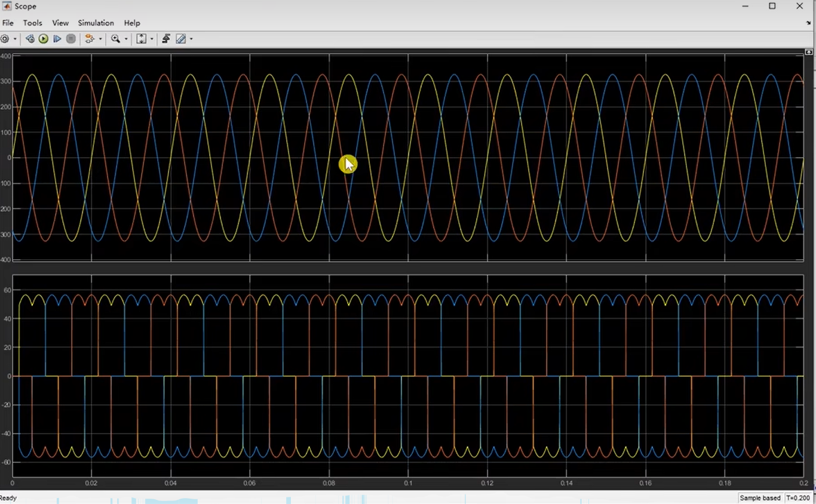Click the 60 label on lower plot axis
The width and height of the screenshot is (816, 504).
(8, 290)
